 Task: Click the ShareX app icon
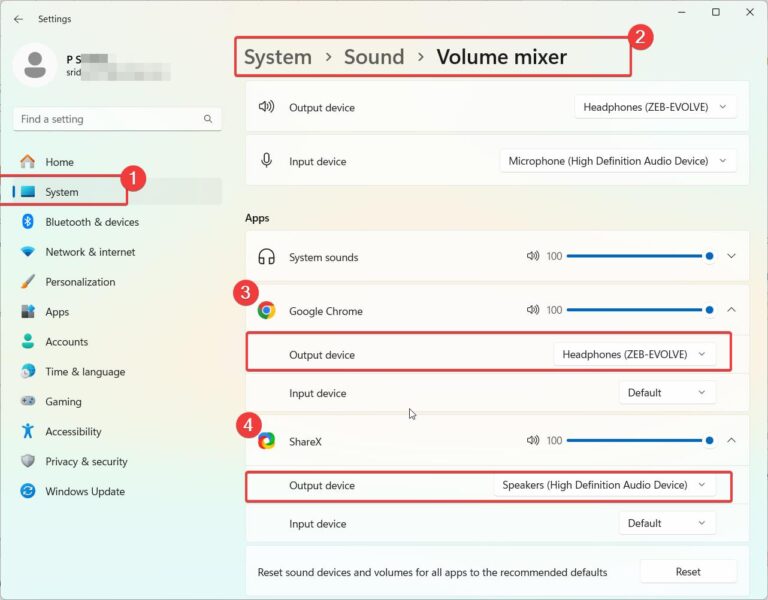pos(266,441)
